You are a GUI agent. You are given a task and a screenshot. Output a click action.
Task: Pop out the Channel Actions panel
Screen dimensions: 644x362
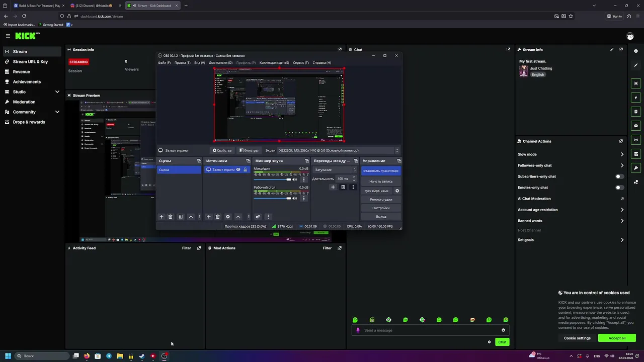point(621,141)
